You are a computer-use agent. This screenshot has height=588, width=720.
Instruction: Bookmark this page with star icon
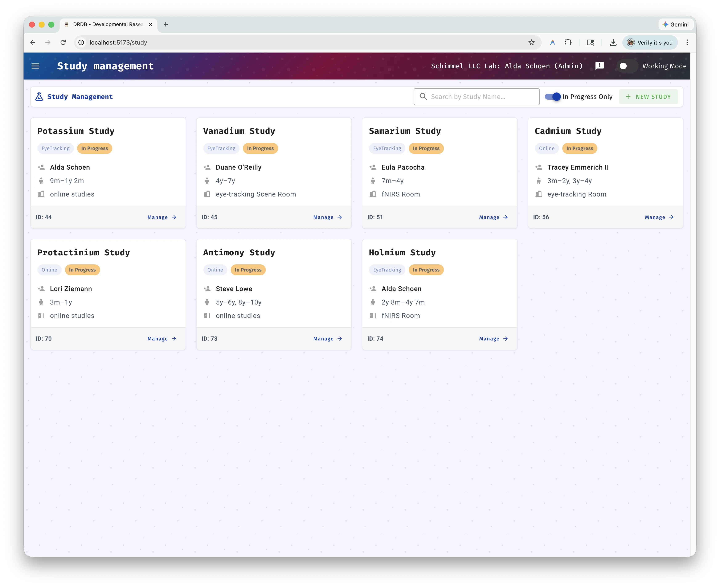531,42
